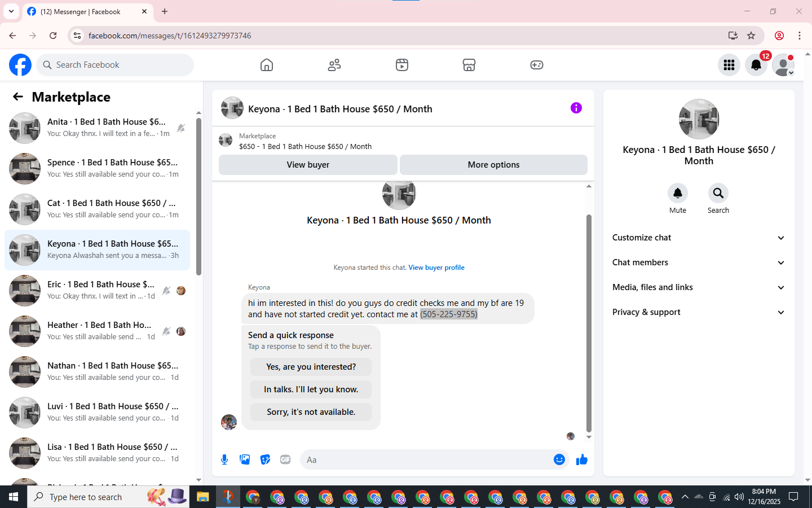812x508 pixels.
Task: Click the muted icon on Heather's conversation
Action: point(166,331)
